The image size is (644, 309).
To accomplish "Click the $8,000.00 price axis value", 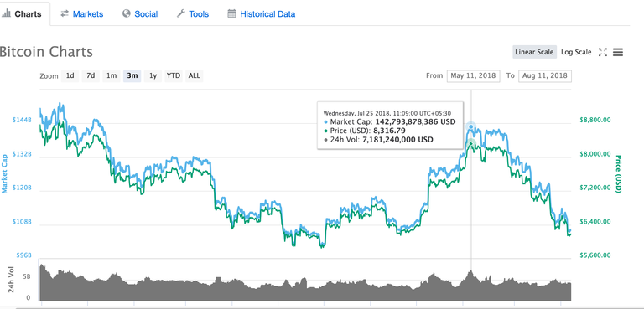I will coord(595,154).
